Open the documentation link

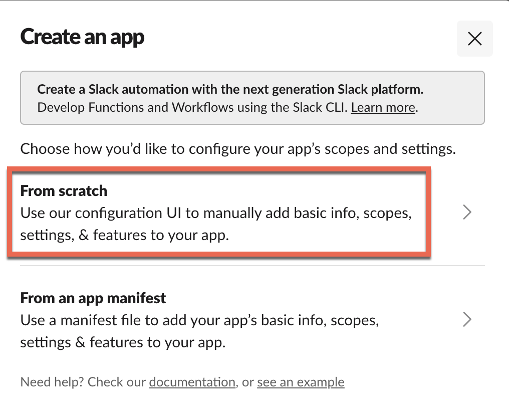click(x=192, y=382)
